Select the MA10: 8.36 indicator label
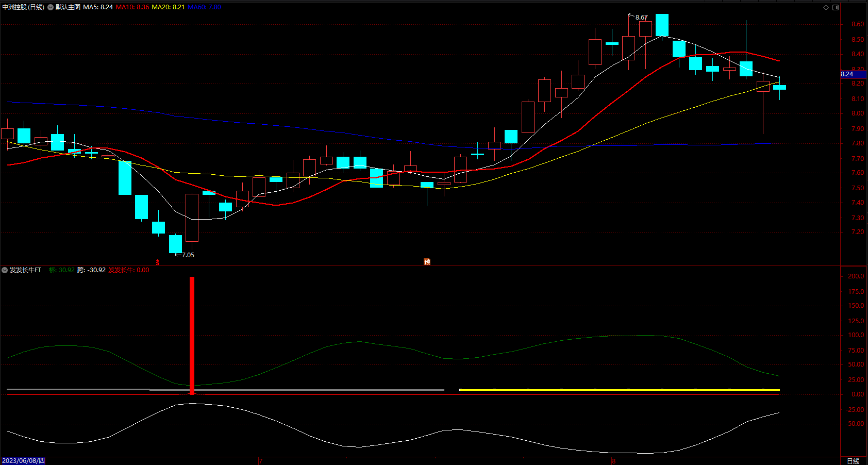The height and width of the screenshot is (465, 868). coord(132,7)
